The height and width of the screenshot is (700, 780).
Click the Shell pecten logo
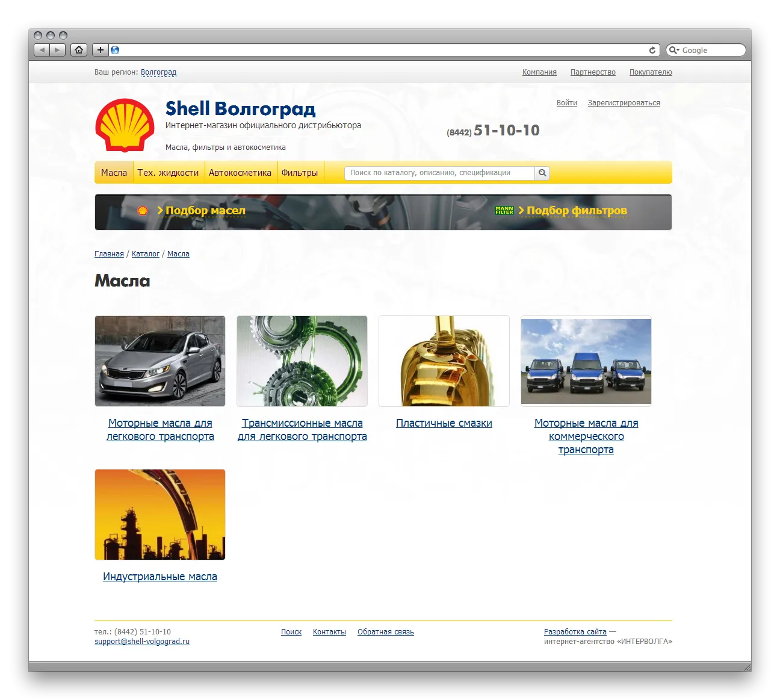[125, 125]
